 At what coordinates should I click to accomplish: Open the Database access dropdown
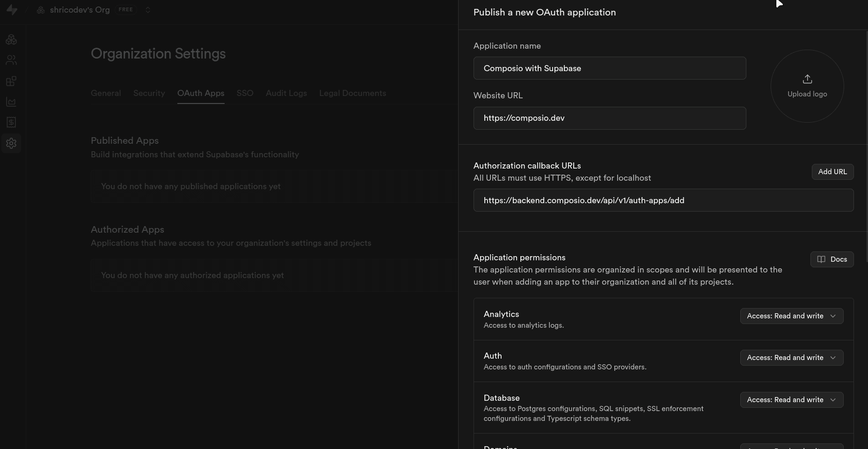[x=792, y=400]
